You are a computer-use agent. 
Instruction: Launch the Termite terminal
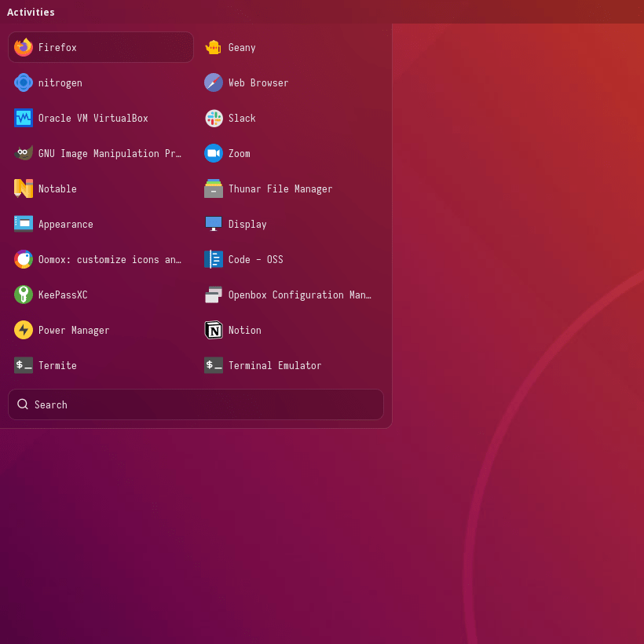pyautogui.click(x=57, y=365)
